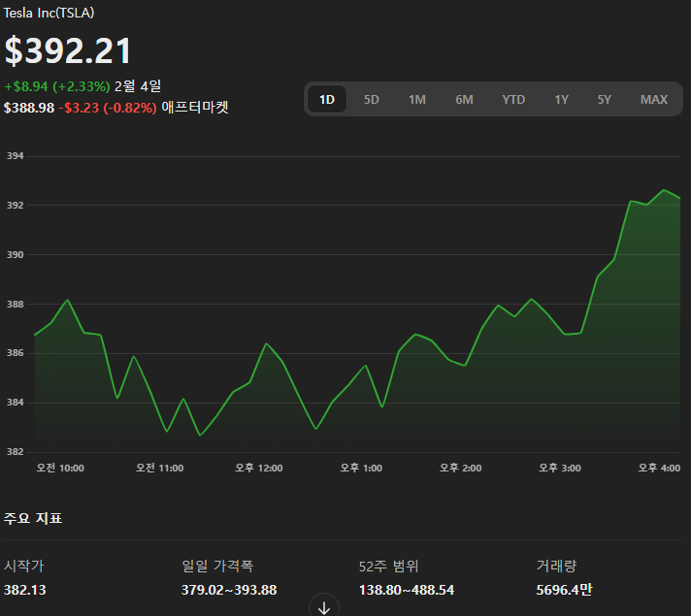This screenshot has width=691, height=616.
Task: Click the 5696.4만 volume value
Action: click(564, 590)
